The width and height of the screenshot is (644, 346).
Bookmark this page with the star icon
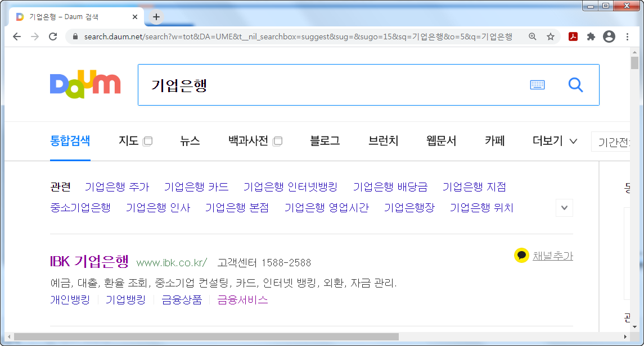click(x=551, y=37)
